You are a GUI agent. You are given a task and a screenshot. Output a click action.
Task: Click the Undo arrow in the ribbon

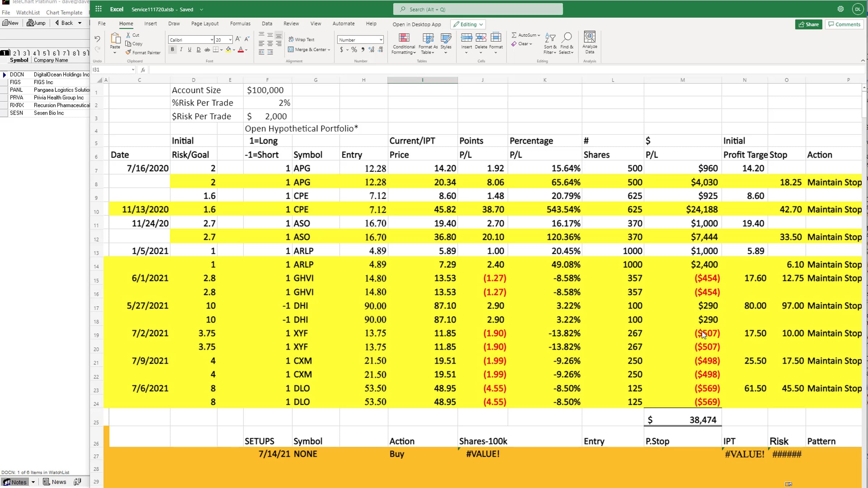tap(97, 39)
